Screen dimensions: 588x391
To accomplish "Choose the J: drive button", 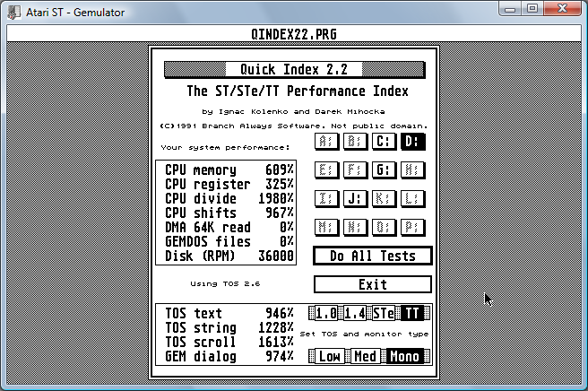I will click(355, 198).
